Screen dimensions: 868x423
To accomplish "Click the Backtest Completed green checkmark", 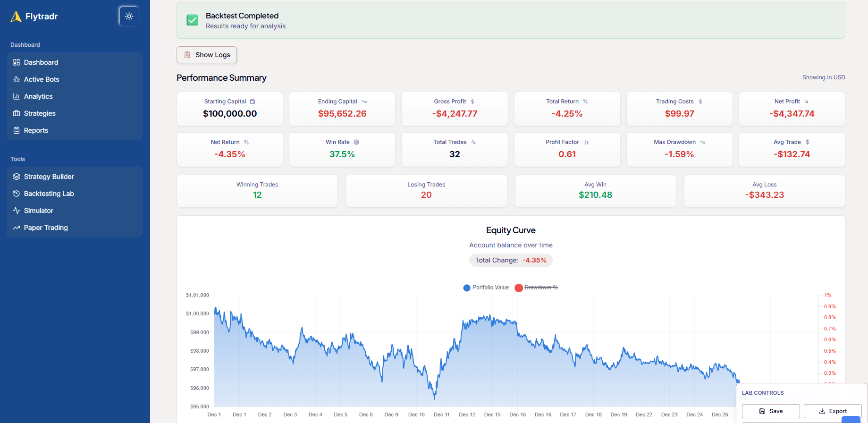I will [192, 20].
